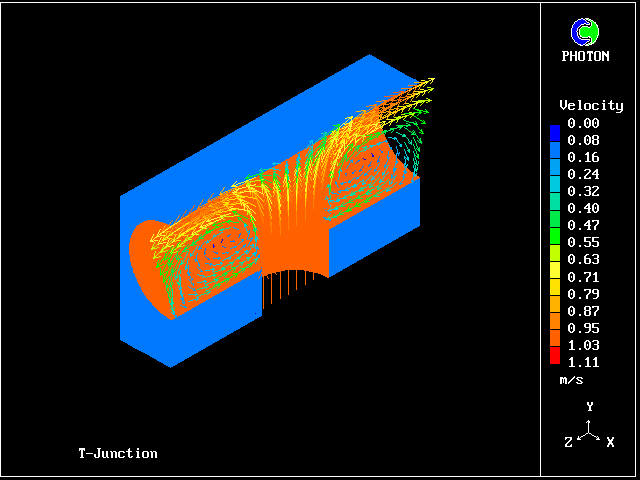Click the Z axis label on triad
640x480 pixels.
point(569,441)
